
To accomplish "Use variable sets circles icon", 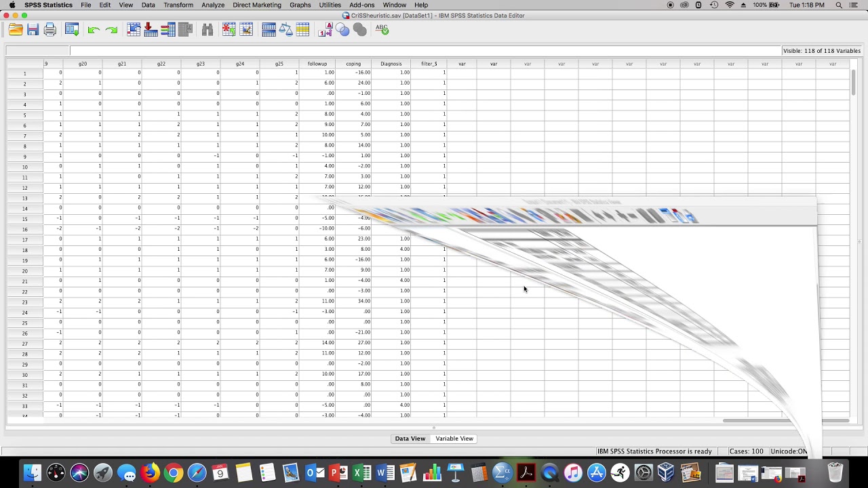I will click(342, 29).
